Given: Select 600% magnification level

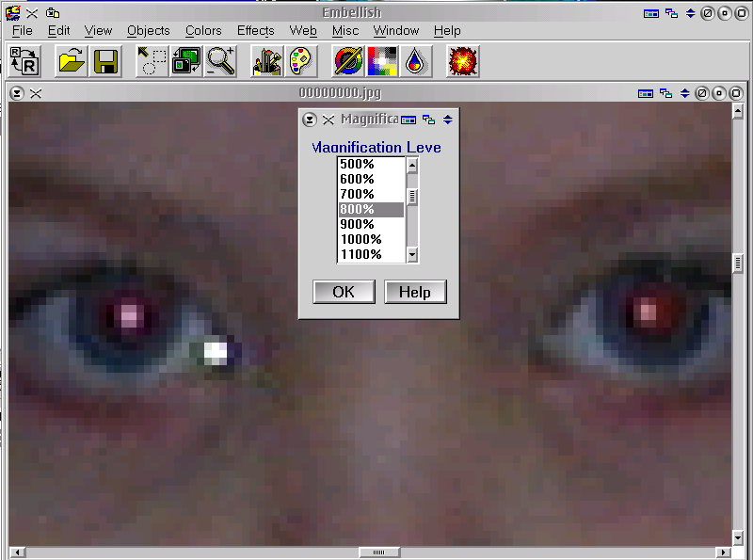Looking at the screenshot, I should 371,179.
